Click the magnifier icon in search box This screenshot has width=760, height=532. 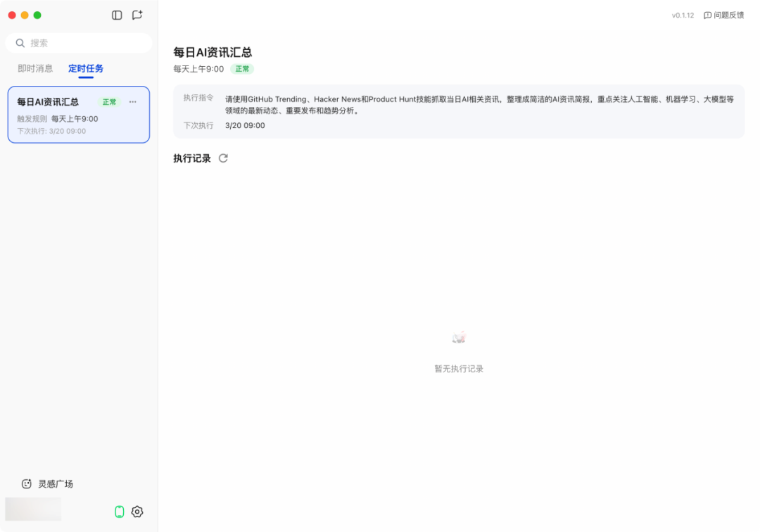tap(20, 43)
